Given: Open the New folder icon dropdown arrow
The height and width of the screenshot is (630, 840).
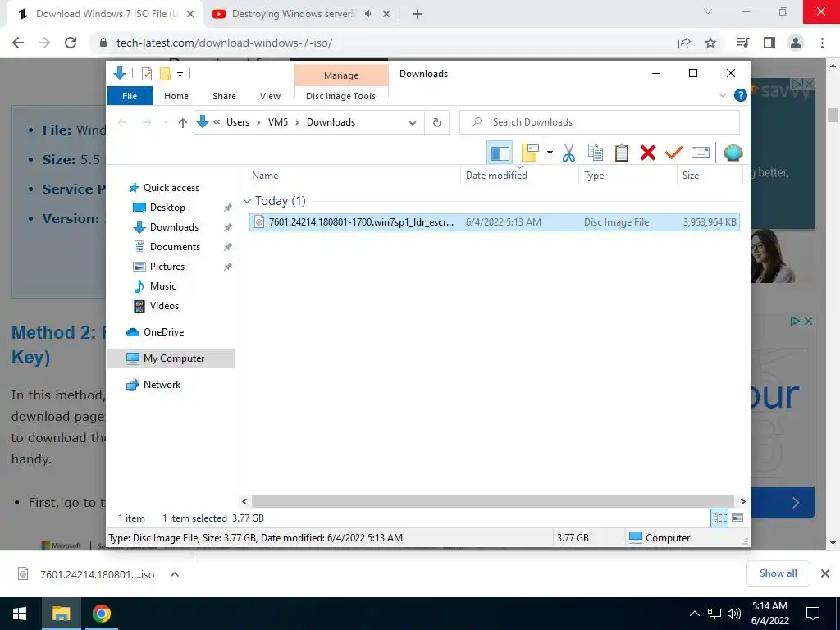Looking at the screenshot, I should [550, 153].
